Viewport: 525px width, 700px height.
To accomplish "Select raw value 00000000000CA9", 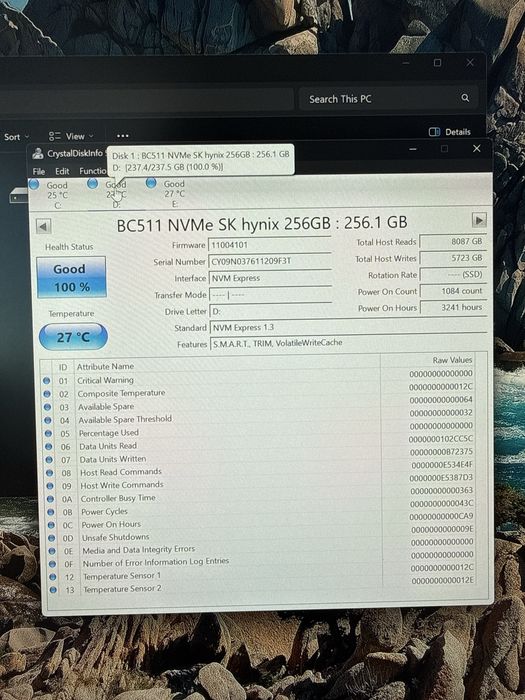I will click(442, 517).
